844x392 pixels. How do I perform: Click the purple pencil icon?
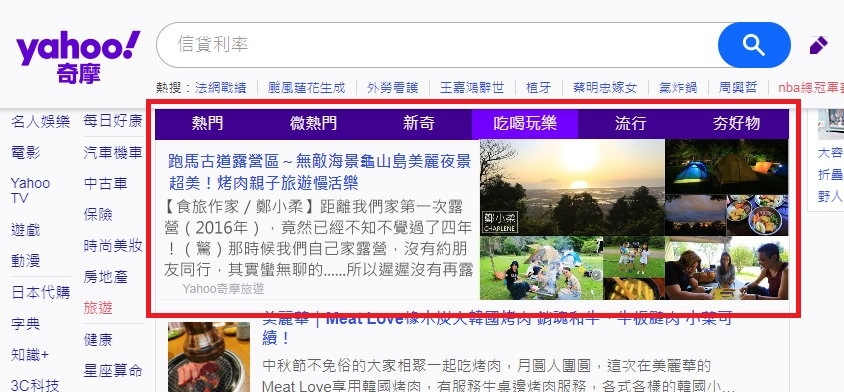coord(819,45)
